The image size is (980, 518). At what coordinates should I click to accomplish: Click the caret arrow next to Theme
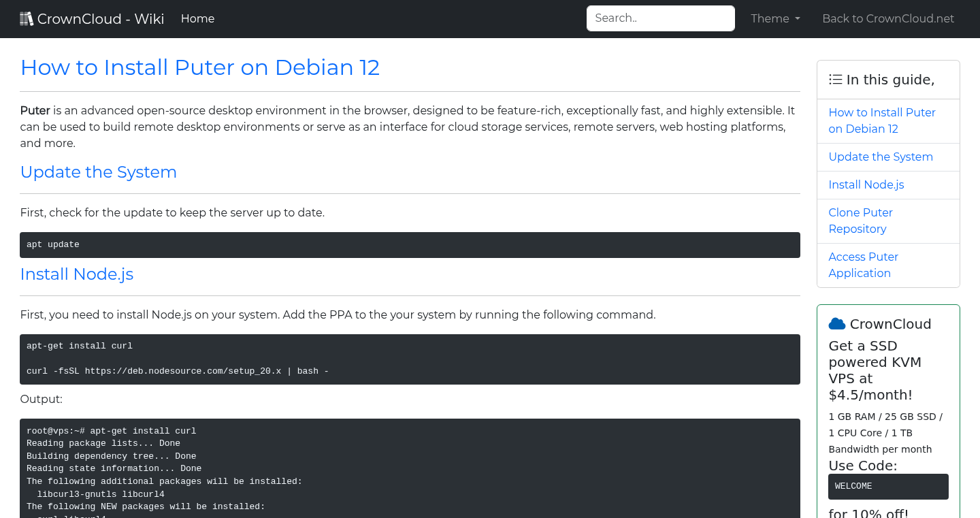[x=796, y=19]
